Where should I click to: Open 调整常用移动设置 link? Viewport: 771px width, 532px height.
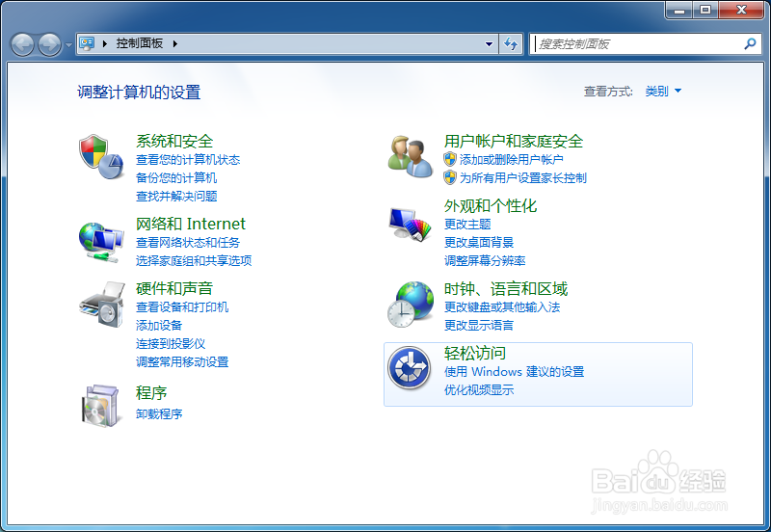[x=182, y=361]
